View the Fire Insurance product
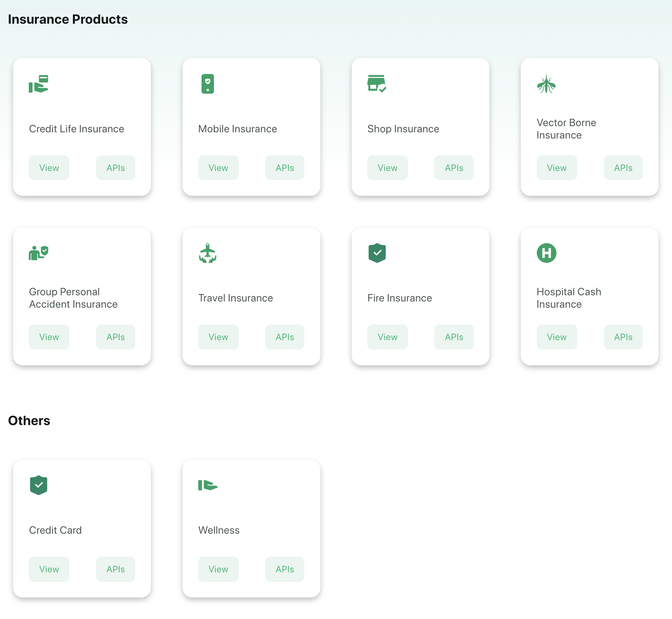Viewport: 672px width, 619px height. click(387, 337)
